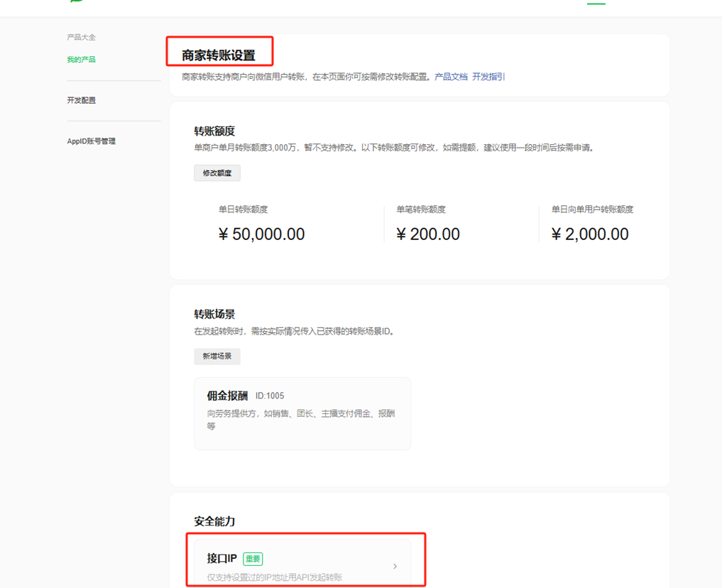
Task: Click the 安全能力 section heading
Action: pos(214,521)
